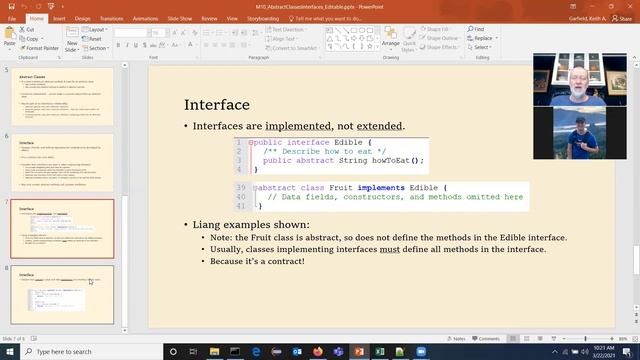Viewport: 640px width, 360px height.
Task: Click the Save icon in quick access toolbar
Action: tap(11, 7)
